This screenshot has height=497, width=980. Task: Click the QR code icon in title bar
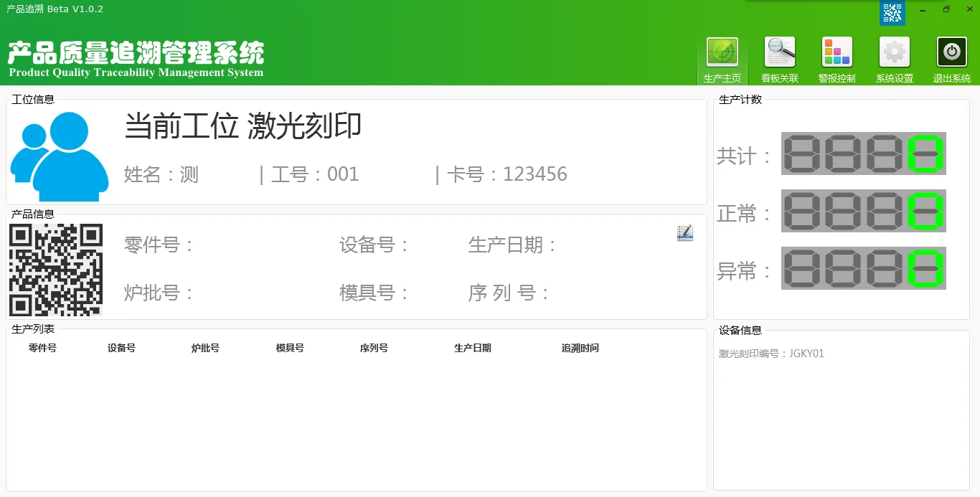click(892, 12)
